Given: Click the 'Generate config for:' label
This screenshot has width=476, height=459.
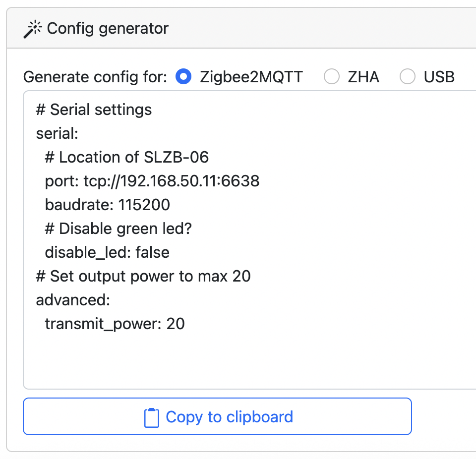Looking at the screenshot, I should point(95,77).
